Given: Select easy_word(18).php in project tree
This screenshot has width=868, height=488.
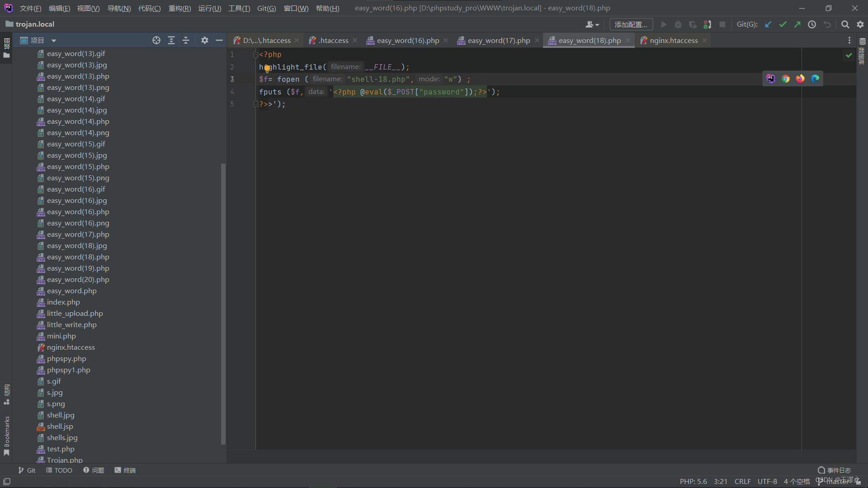Looking at the screenshot, I should [78, 257].
